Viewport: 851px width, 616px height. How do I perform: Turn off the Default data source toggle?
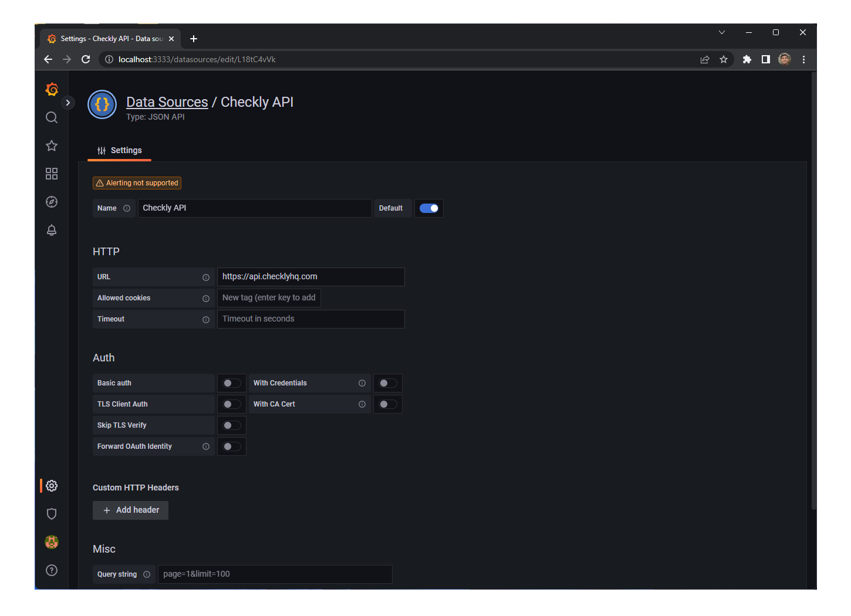(x=429, y=208)
